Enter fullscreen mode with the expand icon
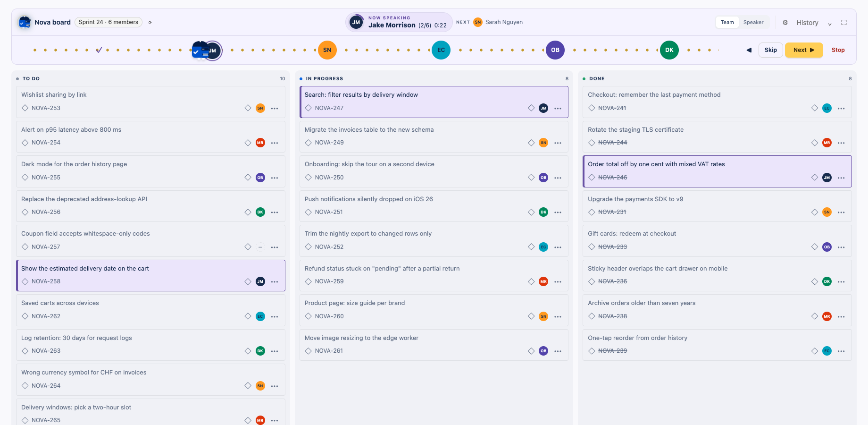Viewport: 868px width, 425px height. pyautogui.click(x=844, y=22)
